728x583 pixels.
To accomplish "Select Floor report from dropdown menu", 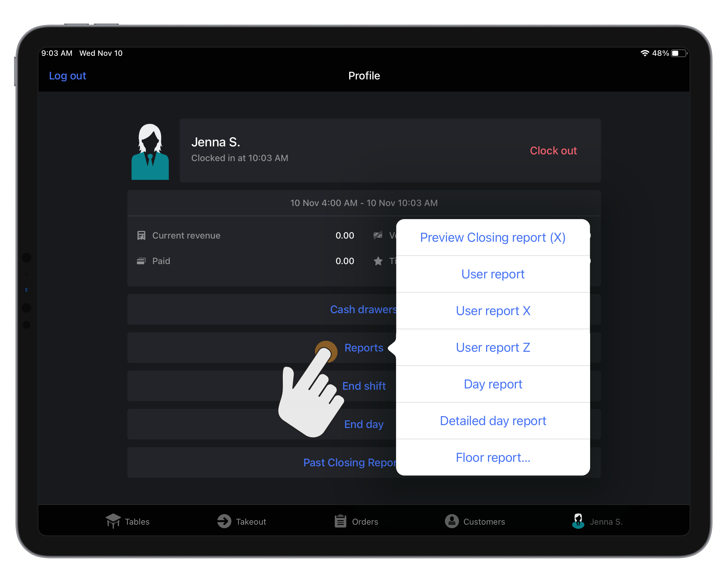I will (x=493, y=457).
